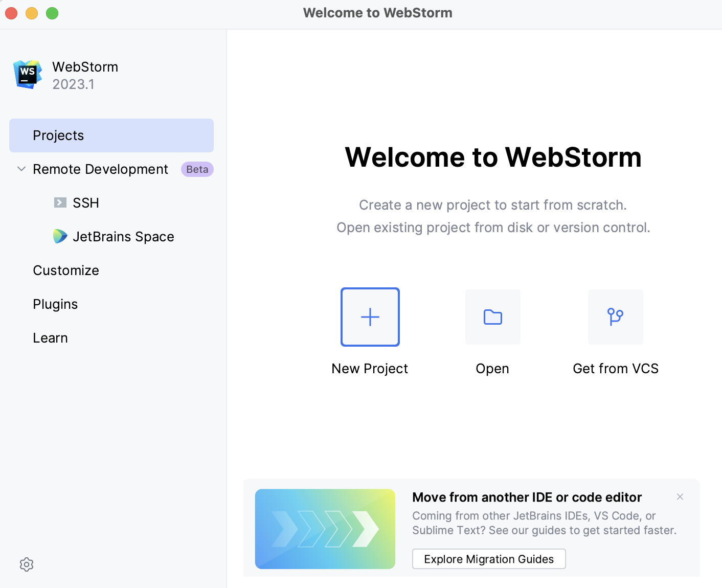The image size is (722, 588).
Task: Select the Projects tab
Action: tap(111, 135)
